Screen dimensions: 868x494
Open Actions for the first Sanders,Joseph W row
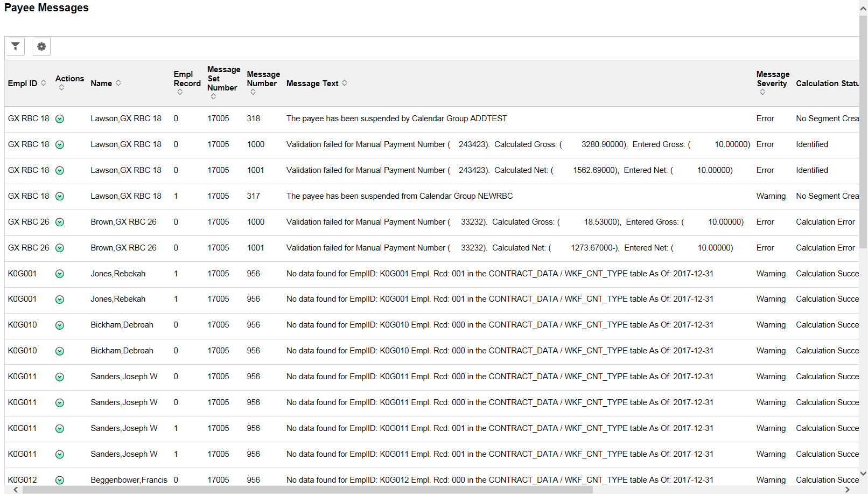tap(60, 377)
